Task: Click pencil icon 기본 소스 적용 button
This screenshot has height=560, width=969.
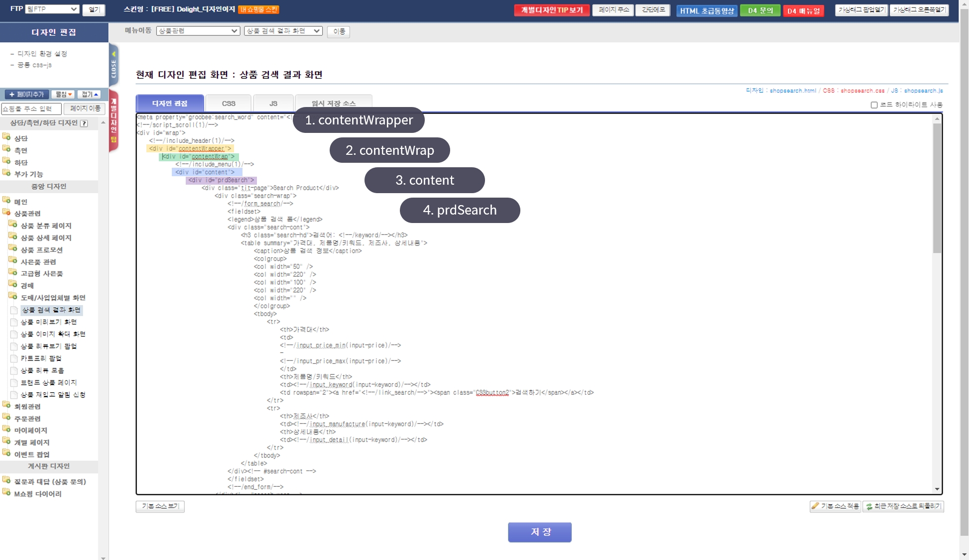Action: pyautogui.click(x=835, y=506)
